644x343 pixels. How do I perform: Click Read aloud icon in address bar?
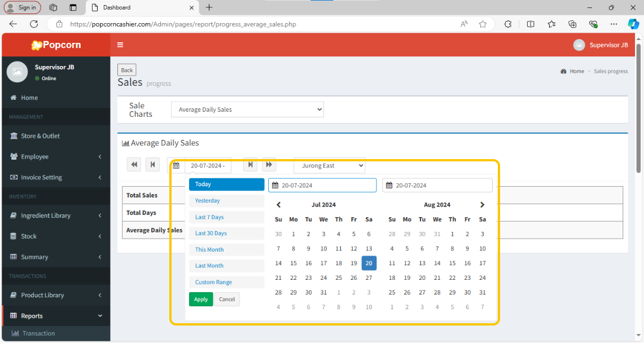tap(464, 24)
